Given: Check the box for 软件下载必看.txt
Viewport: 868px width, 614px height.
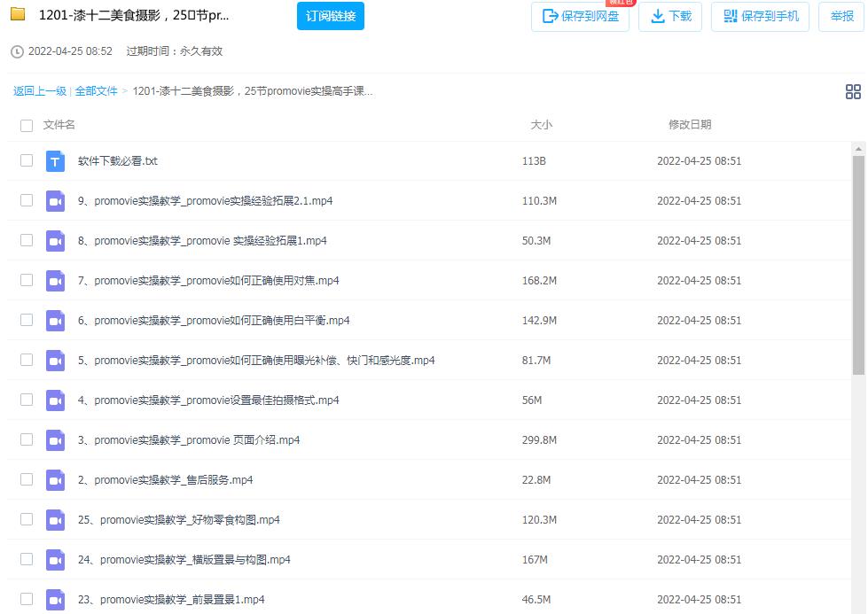Looking at the screenshot, I should 27,160.
